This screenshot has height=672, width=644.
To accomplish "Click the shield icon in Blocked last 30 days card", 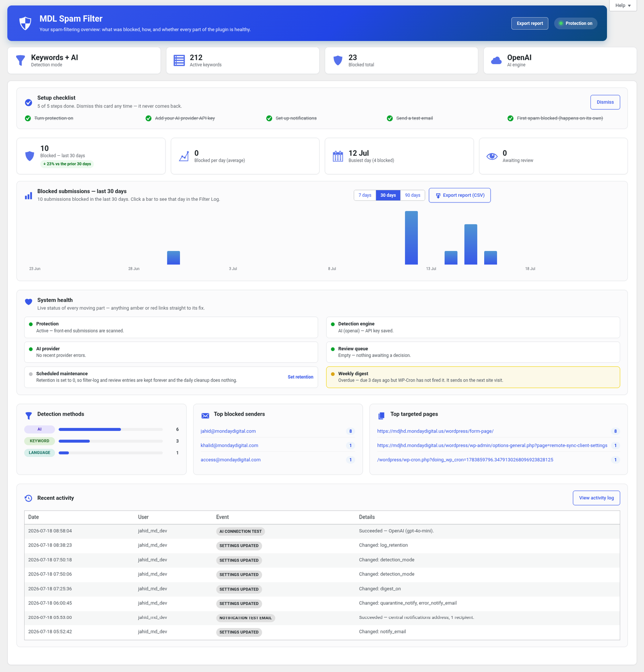I will pyautogui.click(x=30, y=156).
